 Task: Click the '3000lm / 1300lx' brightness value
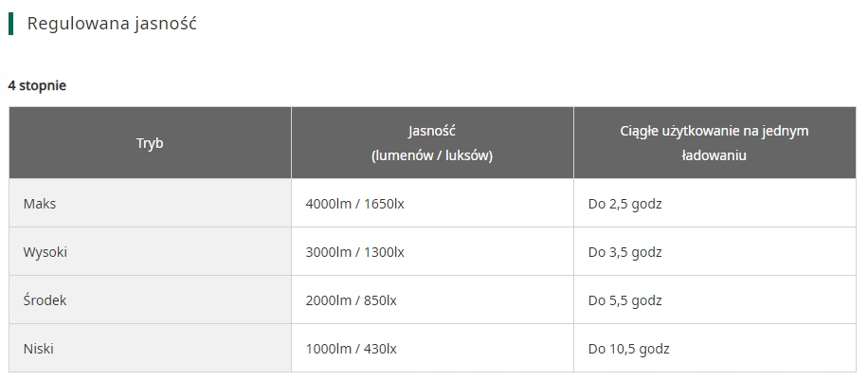tap(355, 252)
